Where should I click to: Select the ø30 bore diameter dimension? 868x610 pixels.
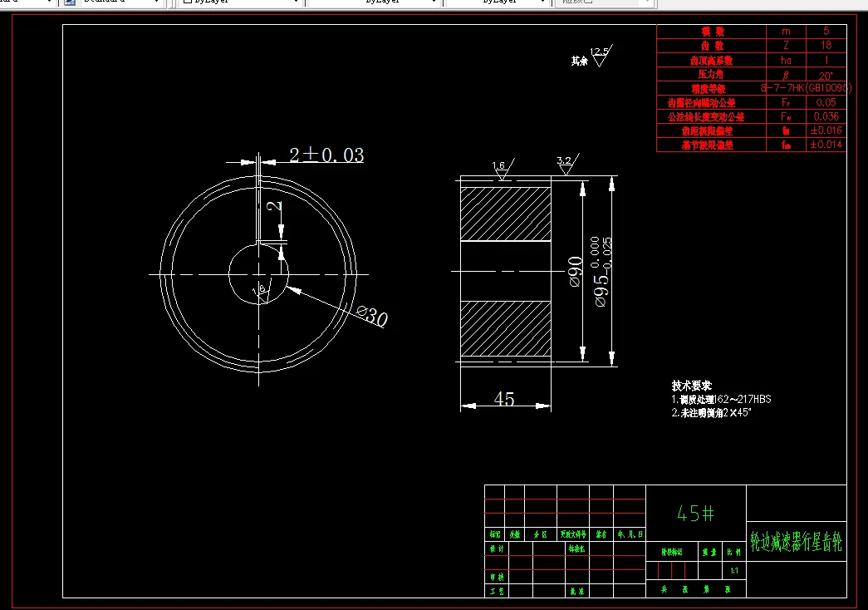click(x=372, y=317)
